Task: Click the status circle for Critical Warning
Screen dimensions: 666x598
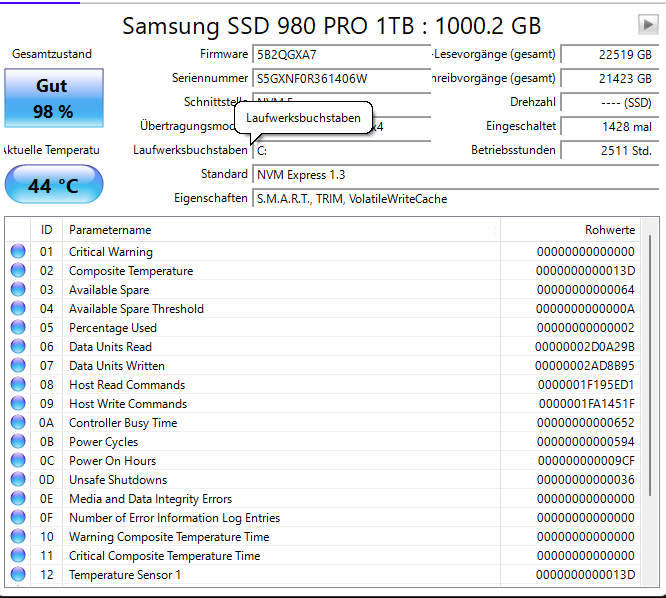Action: tap(18, 251)
